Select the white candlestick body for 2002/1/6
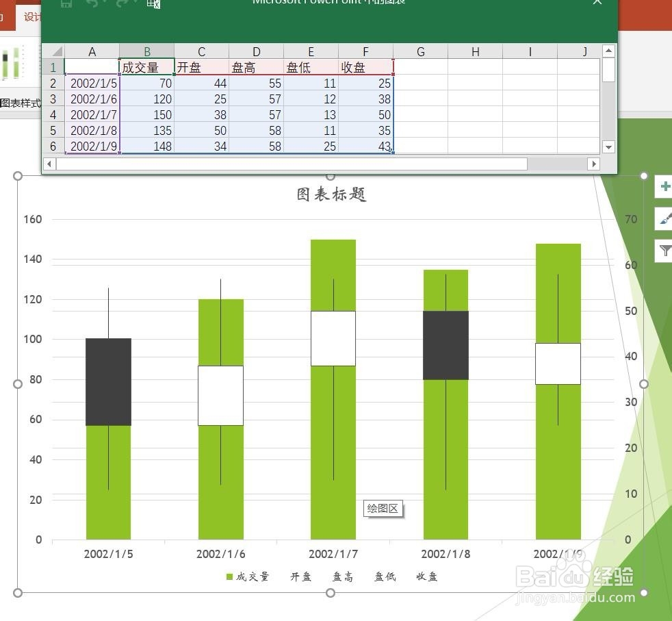Image resolution: width=672 pixels, height=621 pixels. click(221, 396)
